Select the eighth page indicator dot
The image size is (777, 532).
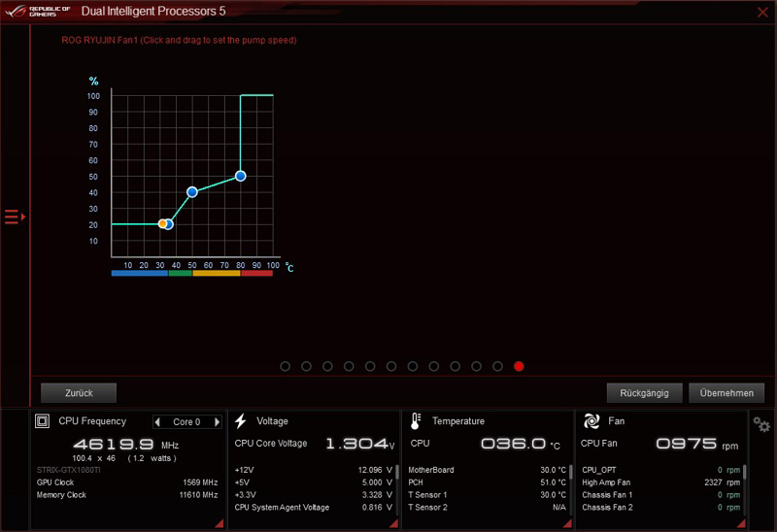[x=434, y=366]
